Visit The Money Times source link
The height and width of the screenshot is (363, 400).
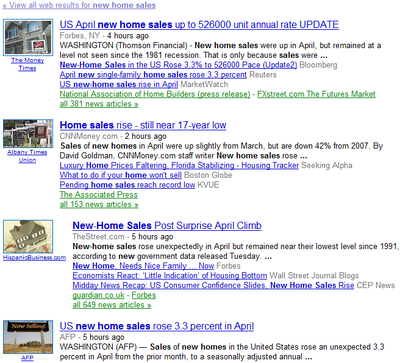click(x=27, y=64)
